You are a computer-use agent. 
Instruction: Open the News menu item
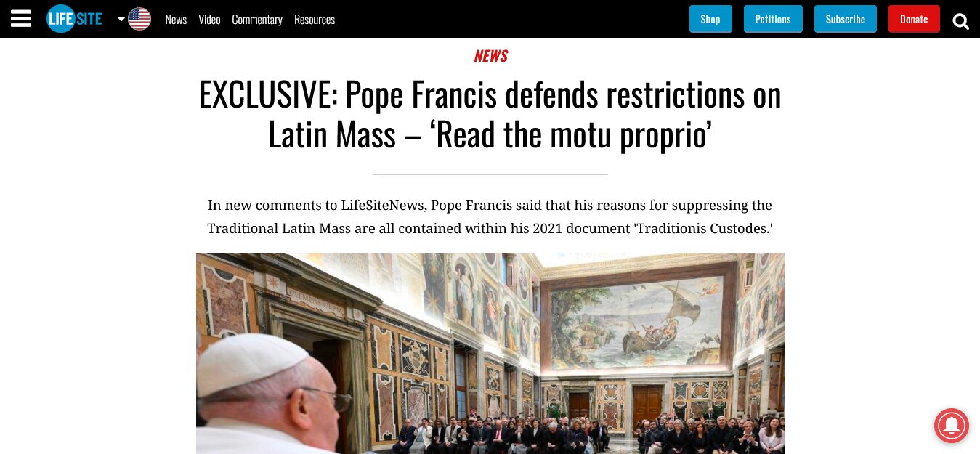pyautogui.click(x=176, y=20)
